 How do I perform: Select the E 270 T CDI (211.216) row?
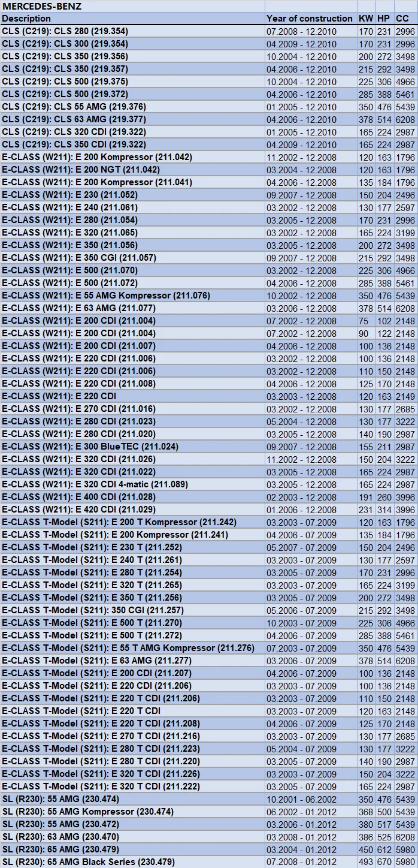pos(209,736)
